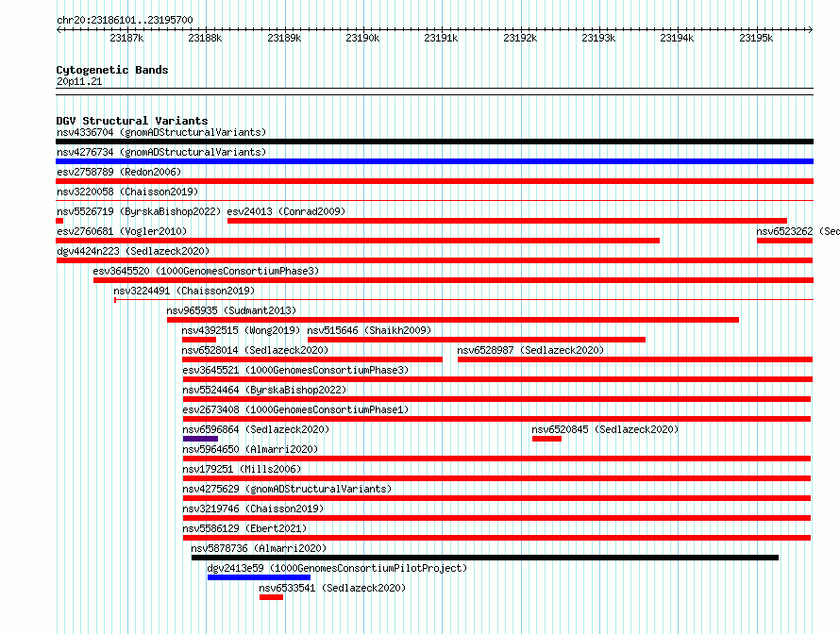Click the short red nsv6520845 bar
This screenshot has width=840, height=634.
(x=547, y=439)
